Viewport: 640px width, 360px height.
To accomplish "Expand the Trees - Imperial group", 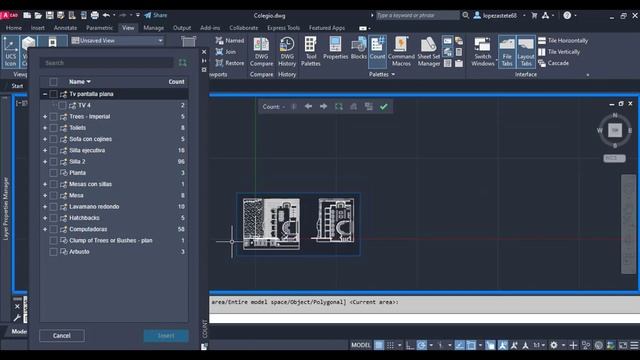I will [x=45, y=117].
